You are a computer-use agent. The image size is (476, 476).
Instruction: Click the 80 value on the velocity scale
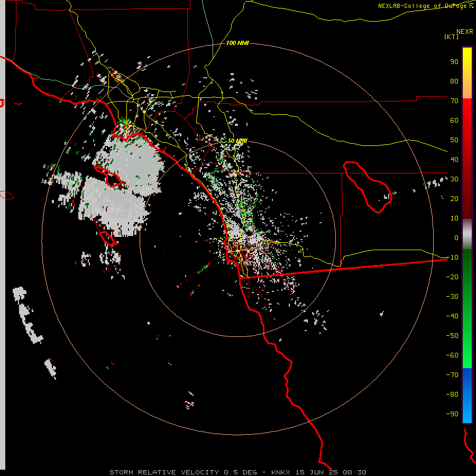(x=454, y=81)
